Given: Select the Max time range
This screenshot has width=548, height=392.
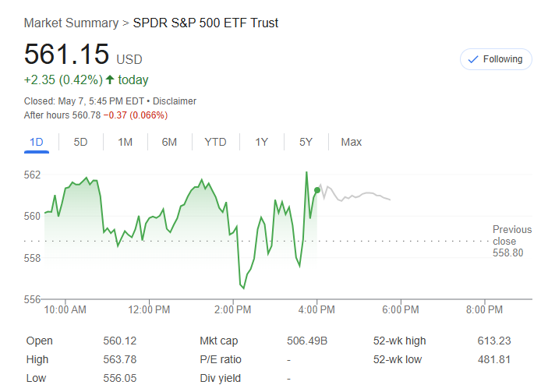Looking at the screenshot, I should 351,142.
